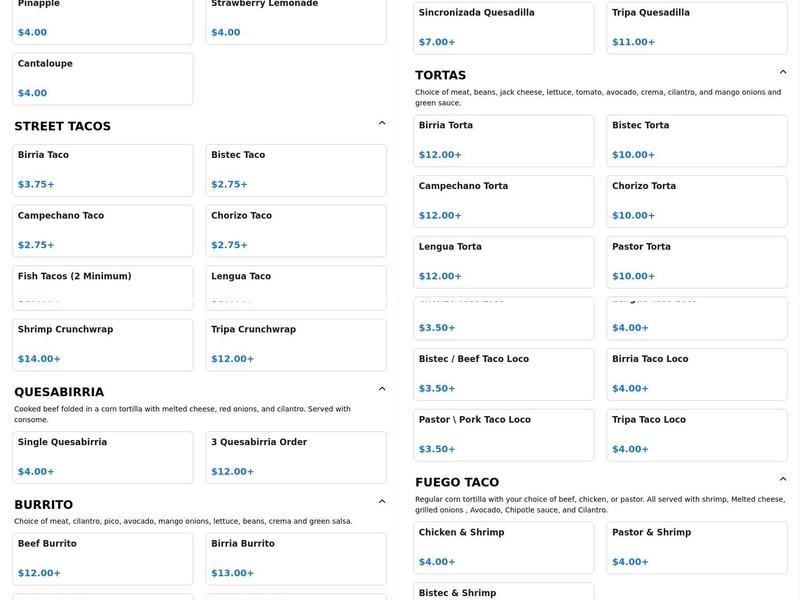The width and height of the screenshot is (800, 600).
Task: Choose the 3 Quesabirria Order card
Action: click(295, 457)
